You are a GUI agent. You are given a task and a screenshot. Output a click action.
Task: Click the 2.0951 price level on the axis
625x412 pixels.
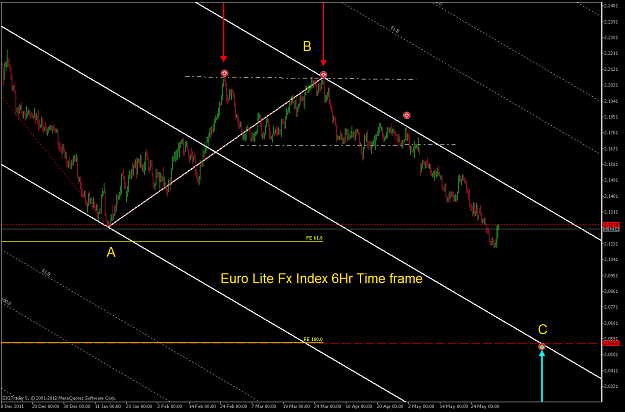[611, 275]
